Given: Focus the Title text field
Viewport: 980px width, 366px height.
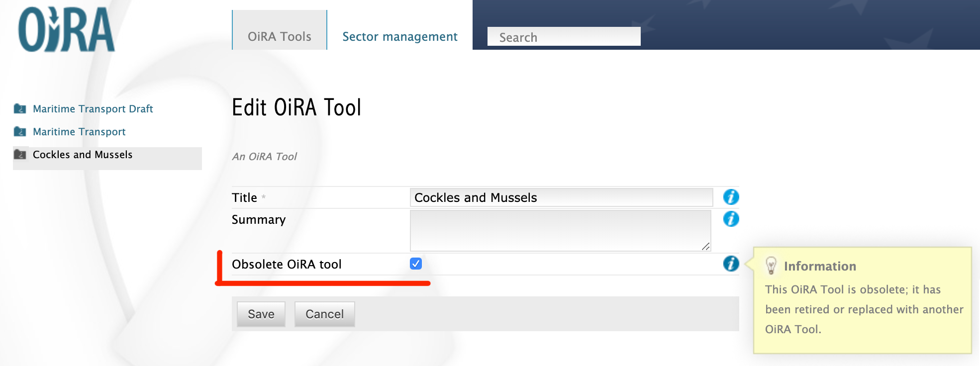Looking at the screenshot, I should [561, 197].
